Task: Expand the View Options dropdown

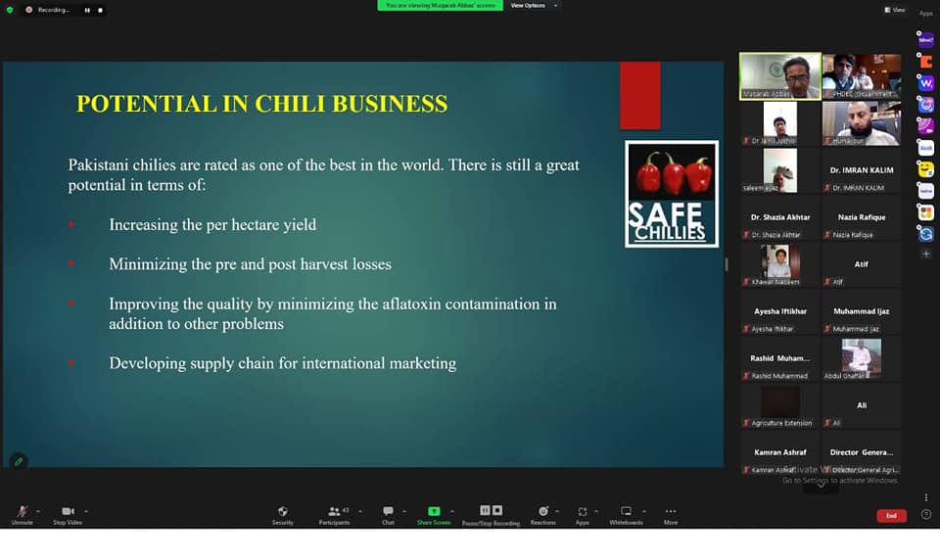Action: pos(532,6)
